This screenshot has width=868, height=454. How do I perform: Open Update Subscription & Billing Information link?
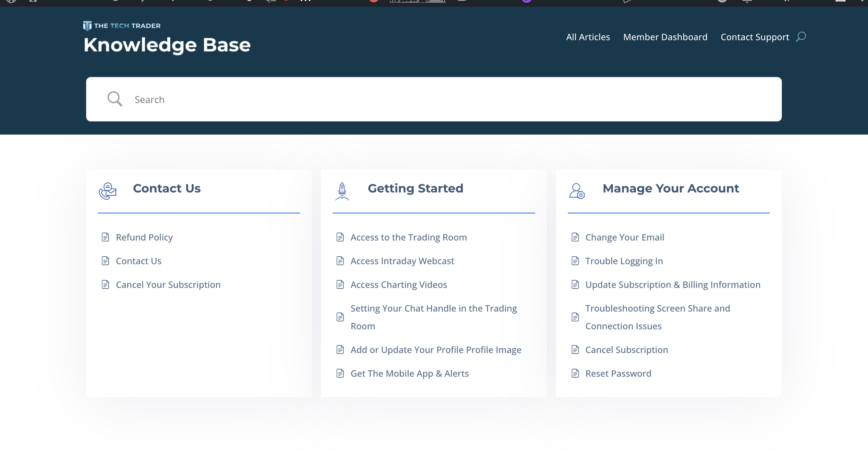coord(673,284)
